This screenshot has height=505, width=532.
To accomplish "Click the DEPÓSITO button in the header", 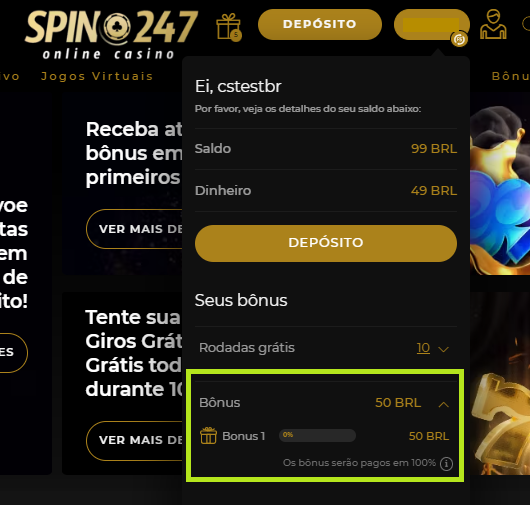I will (x=320, y=24).
